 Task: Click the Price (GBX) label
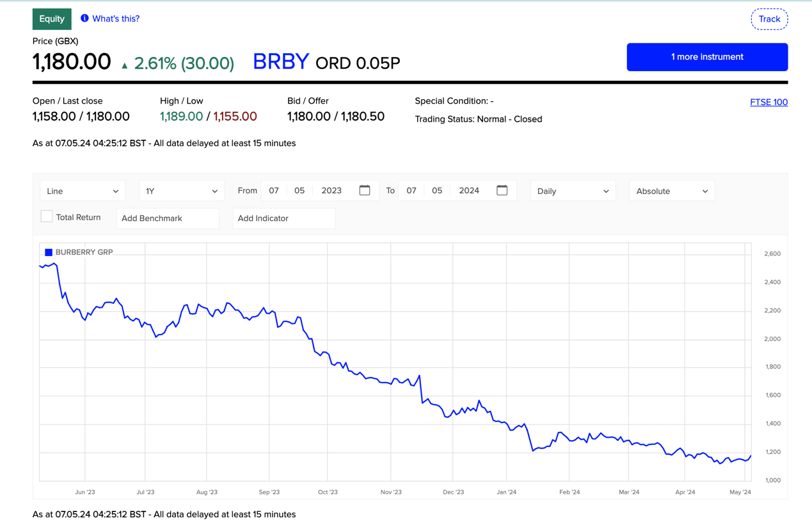55,41
